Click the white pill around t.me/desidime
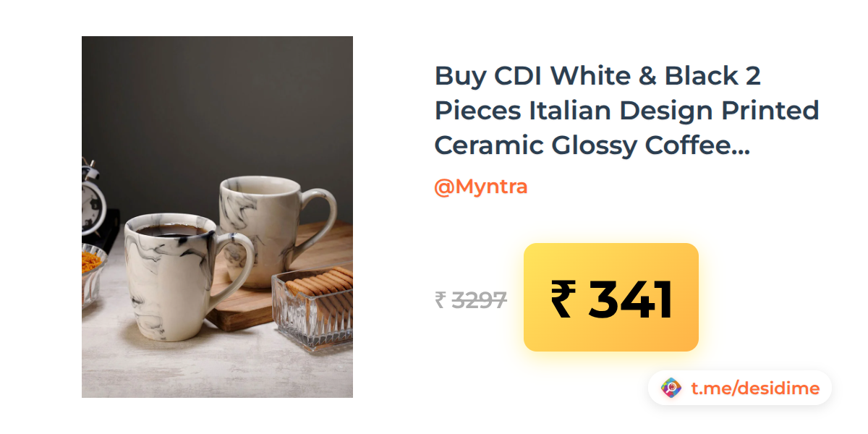Image resolution: width=868 pixels, height=434 pixels. pos(740,388)
